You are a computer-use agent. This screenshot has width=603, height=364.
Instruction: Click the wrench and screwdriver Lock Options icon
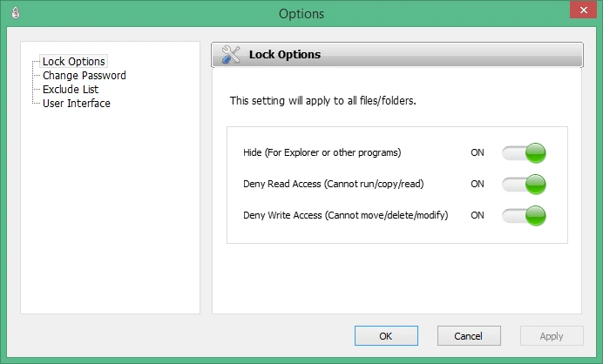point(231,54)
